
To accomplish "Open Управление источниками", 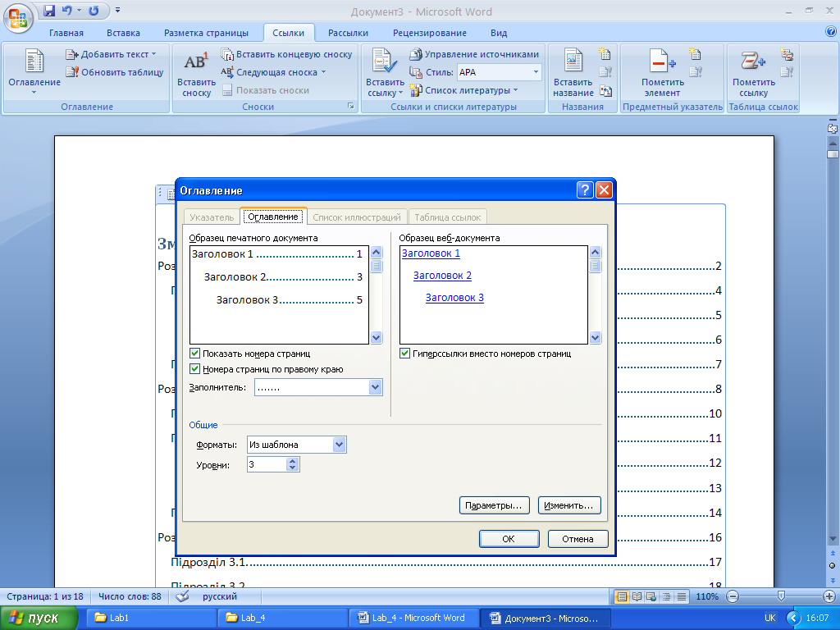I will coord(474,54).
